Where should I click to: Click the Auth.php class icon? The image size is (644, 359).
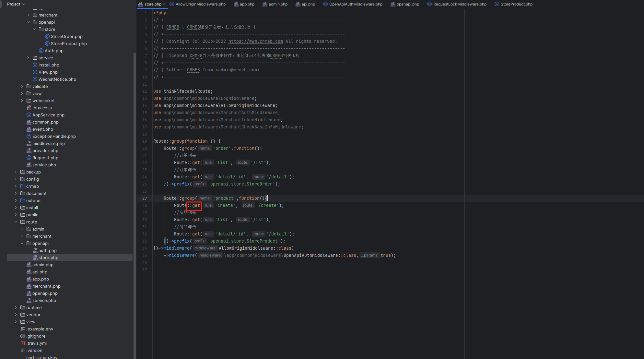point(41,51)
